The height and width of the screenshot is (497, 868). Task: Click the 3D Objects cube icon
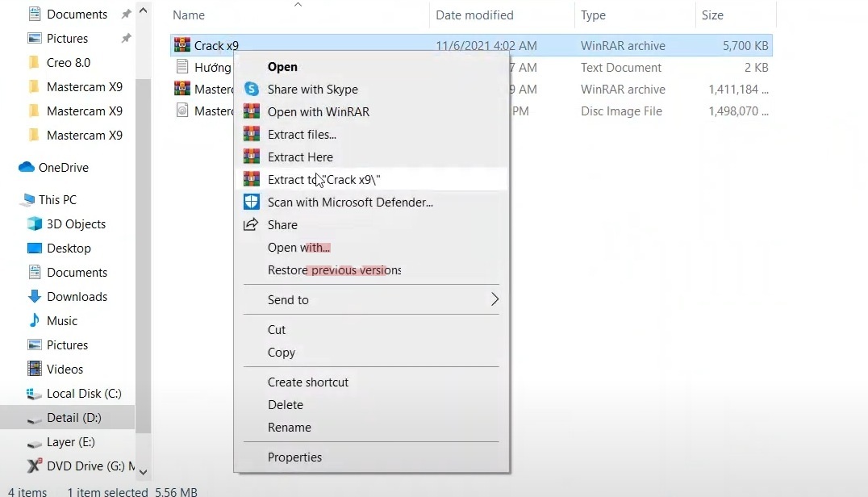35,223
